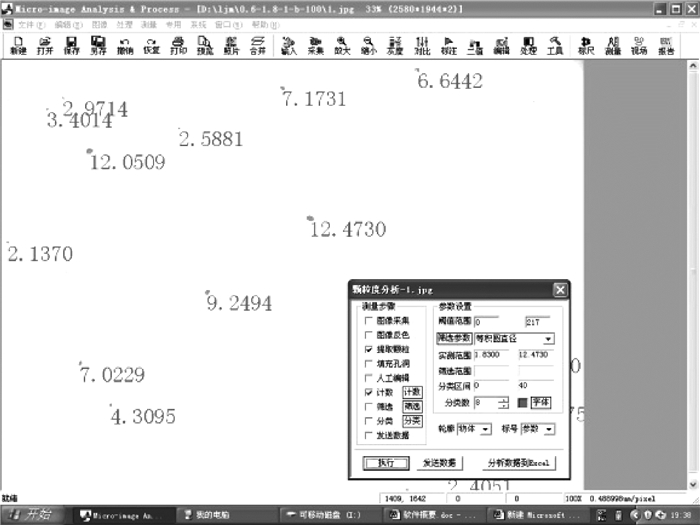Expand the 等积圆直径 parameter dropdown
The image size is (700, 525).
(x=548, y=339)
